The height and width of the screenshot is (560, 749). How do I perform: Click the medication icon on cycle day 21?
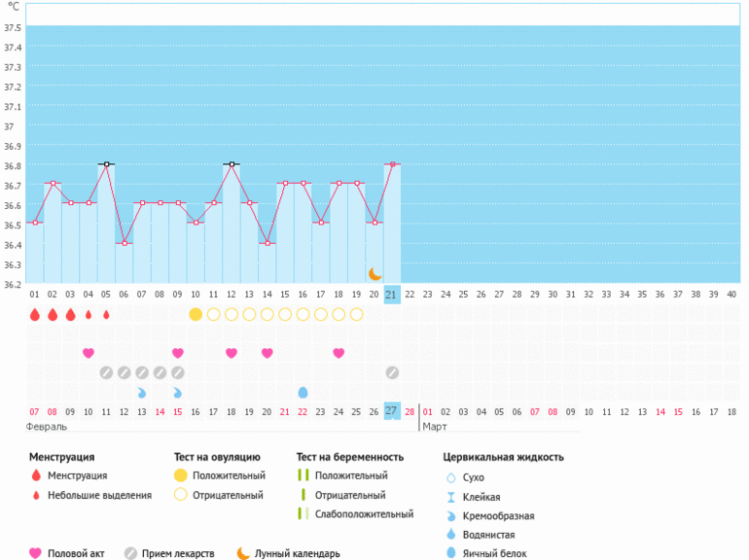point(392,372)
